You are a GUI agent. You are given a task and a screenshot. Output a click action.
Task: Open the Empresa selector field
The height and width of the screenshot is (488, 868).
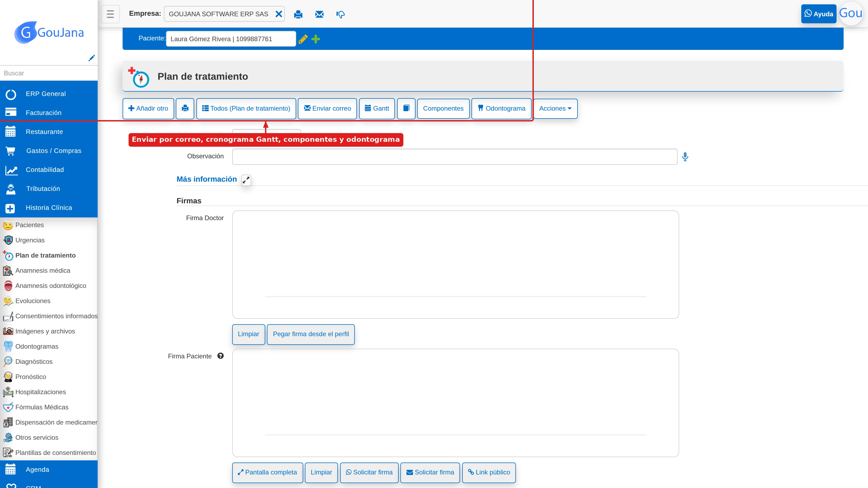point(224,14)
